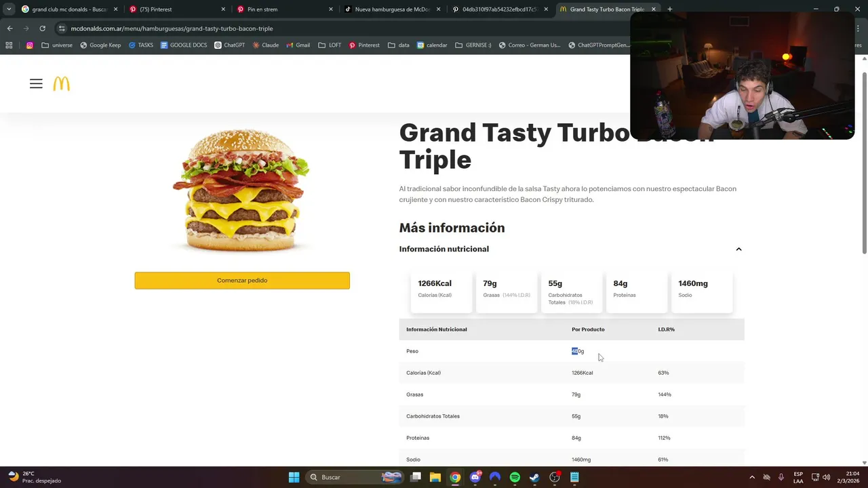
Task: Open Discord from the taskbar
Action: point(475,477)
